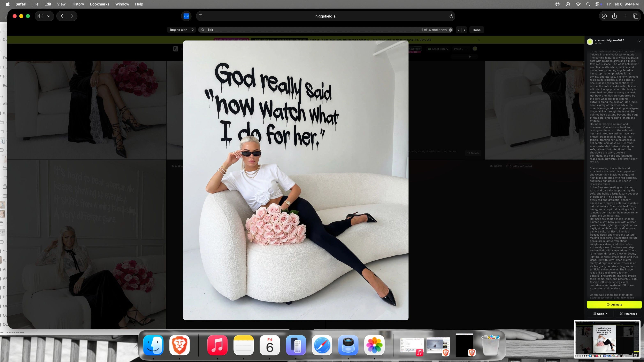Click the blue extension icon beside address bar
The image size is (644, 362).
(x=186, y=16)
